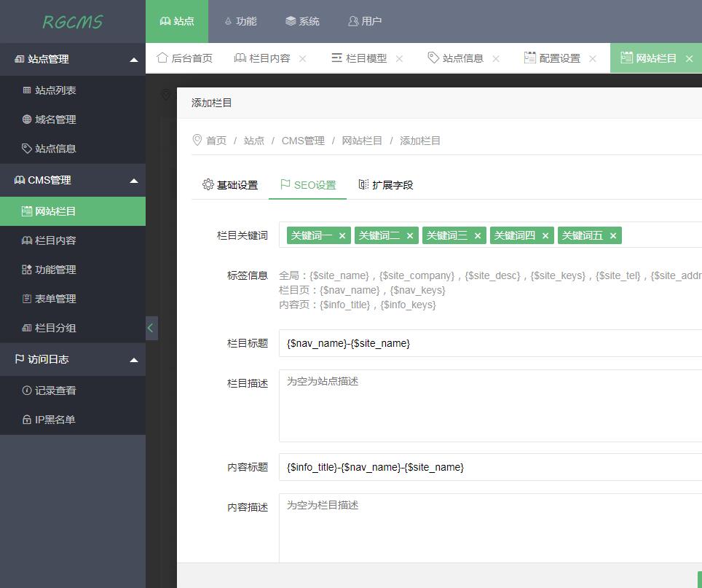Close the 栏目内容 page tab
This screenshot has width=702, height=588.
click(303, 59)
